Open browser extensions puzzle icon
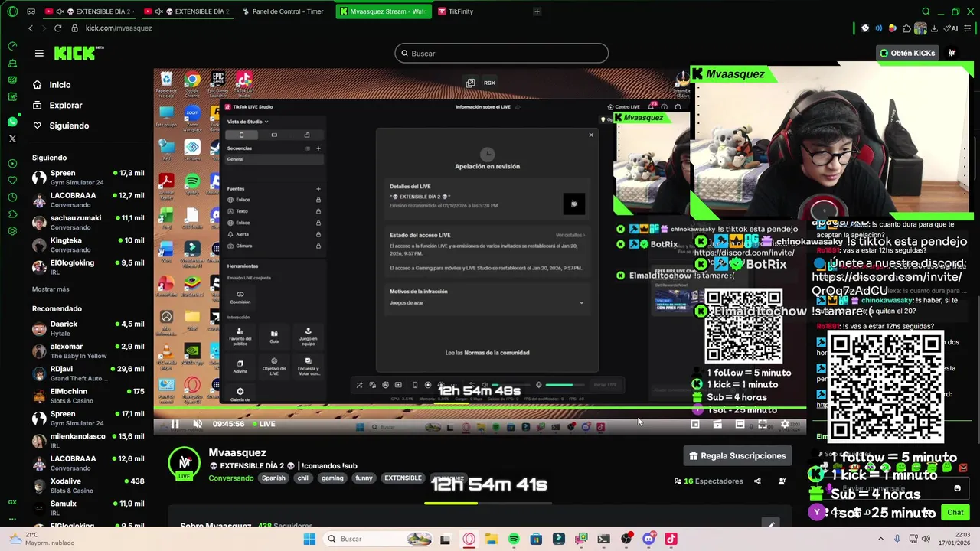 [x=906, y=28]
